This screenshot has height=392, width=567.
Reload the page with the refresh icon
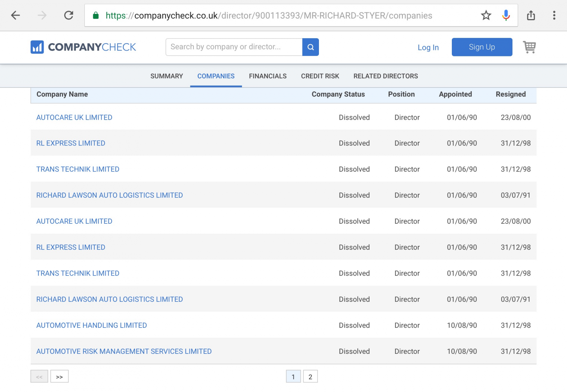click(69, 15)
